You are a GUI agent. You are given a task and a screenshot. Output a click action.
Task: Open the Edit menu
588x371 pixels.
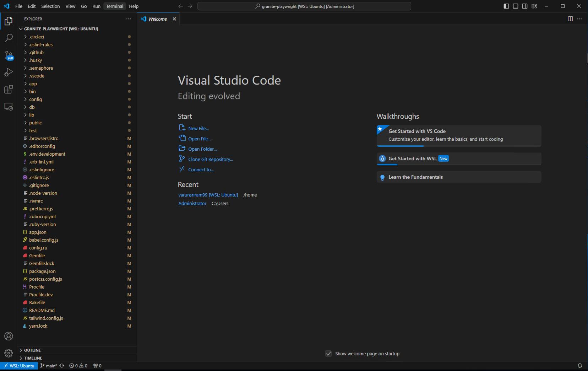tap(32, 6)
